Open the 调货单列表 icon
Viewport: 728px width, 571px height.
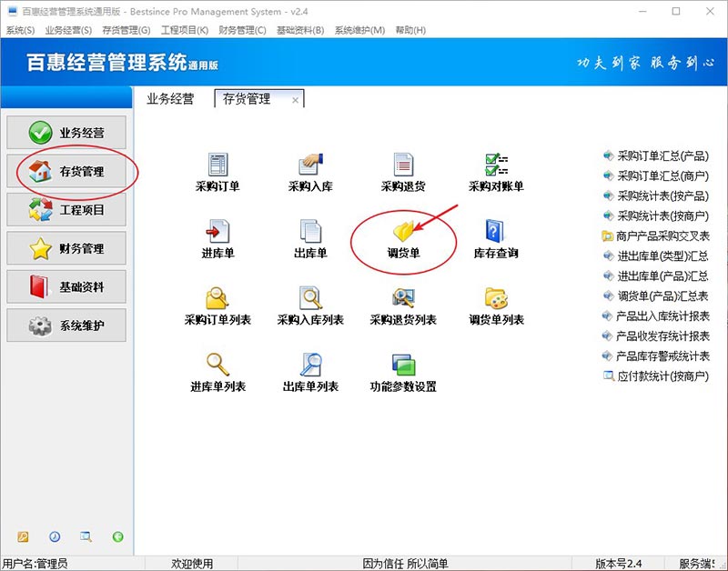click(496, 298)
